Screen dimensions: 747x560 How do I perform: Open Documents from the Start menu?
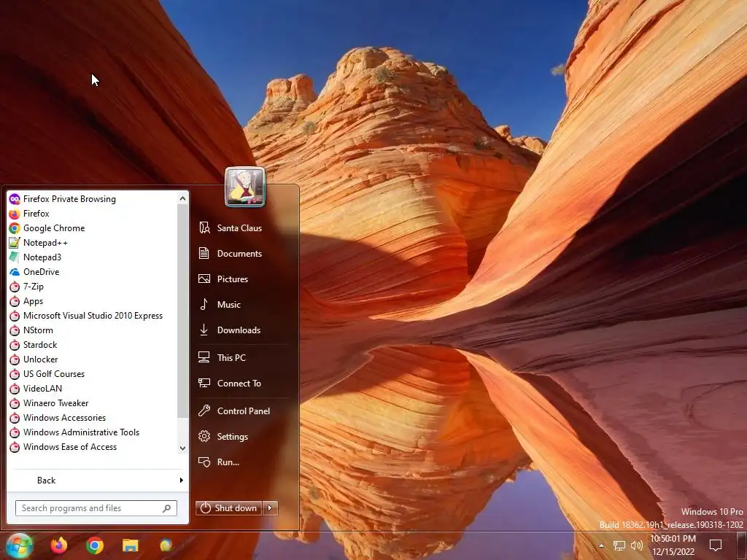pos(244,253)
